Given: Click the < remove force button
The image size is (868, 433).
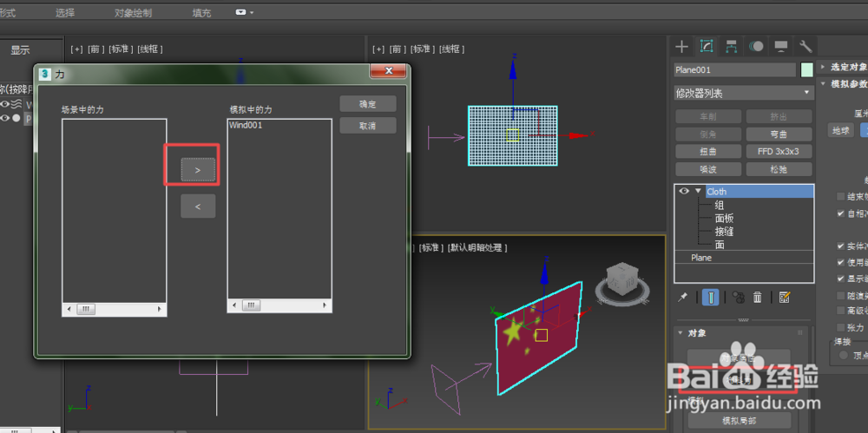Looking at the screenshot, I should click(198, 206).
